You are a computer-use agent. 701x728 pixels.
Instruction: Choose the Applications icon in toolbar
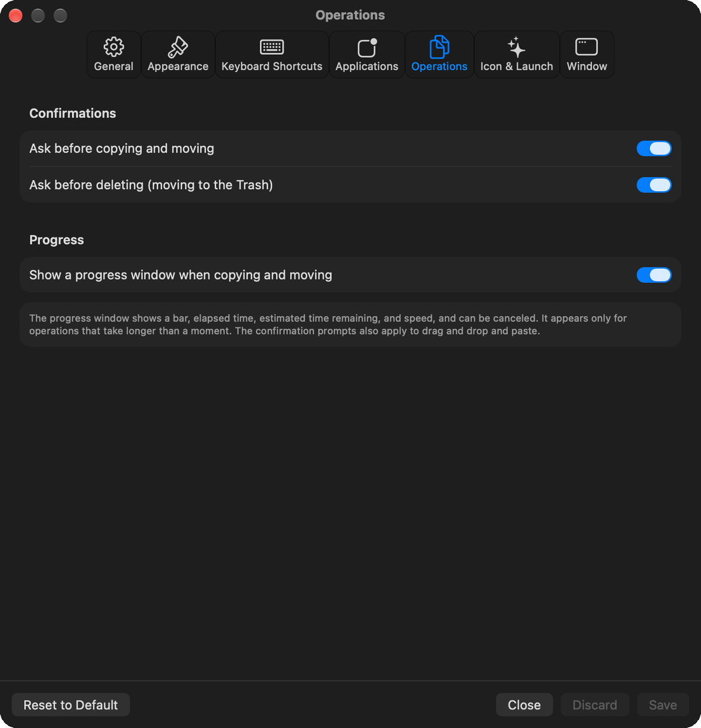(367, 47)
